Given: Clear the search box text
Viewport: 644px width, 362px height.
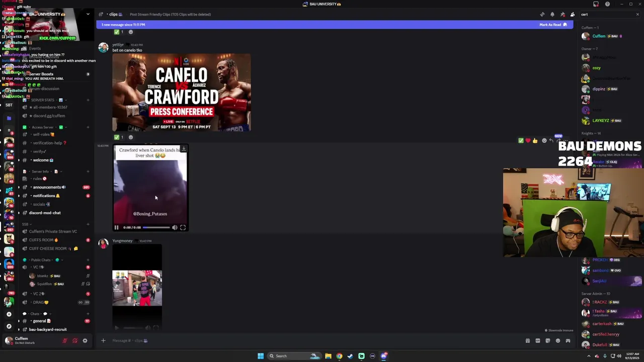Looking at the screenshot, I should [637, 15].
